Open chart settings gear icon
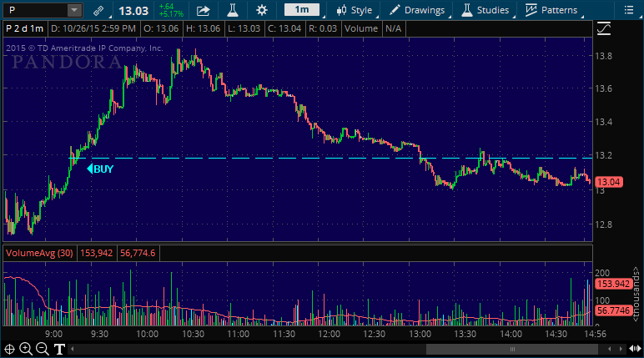644x358 pixels. pyautogui.click(x=262, y=10)
